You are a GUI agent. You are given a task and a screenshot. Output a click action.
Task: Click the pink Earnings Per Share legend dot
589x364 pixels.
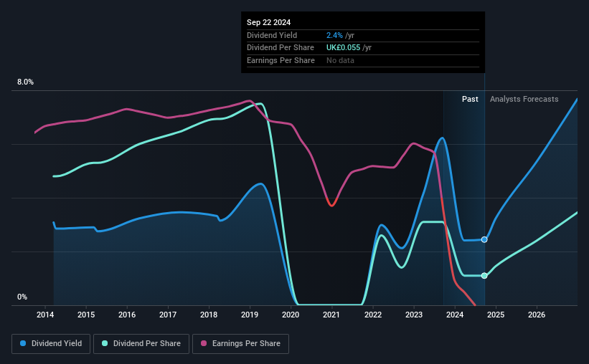(x=204, y=343)
